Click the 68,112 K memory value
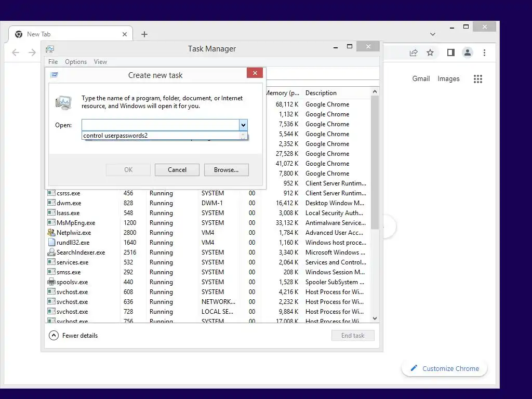This screenshot has width=532, height=399. (287, 104)
